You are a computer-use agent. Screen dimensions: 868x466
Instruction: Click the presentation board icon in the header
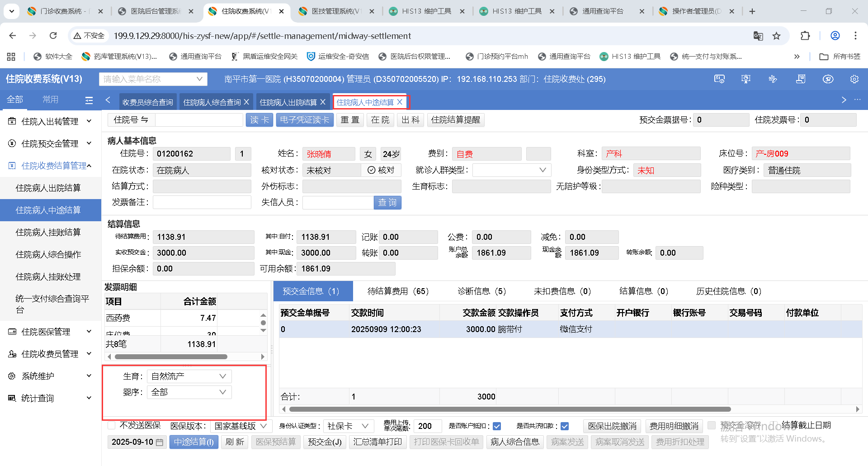[746, 79]
